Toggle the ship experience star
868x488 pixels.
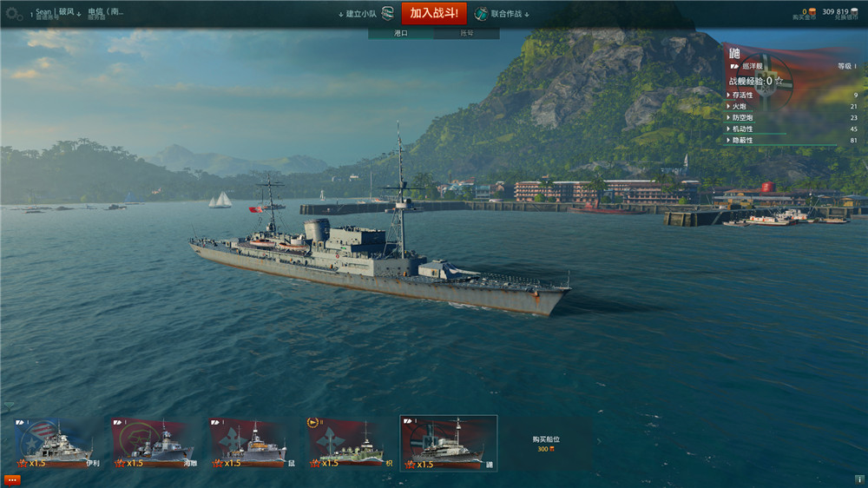[x=779, y=81]
